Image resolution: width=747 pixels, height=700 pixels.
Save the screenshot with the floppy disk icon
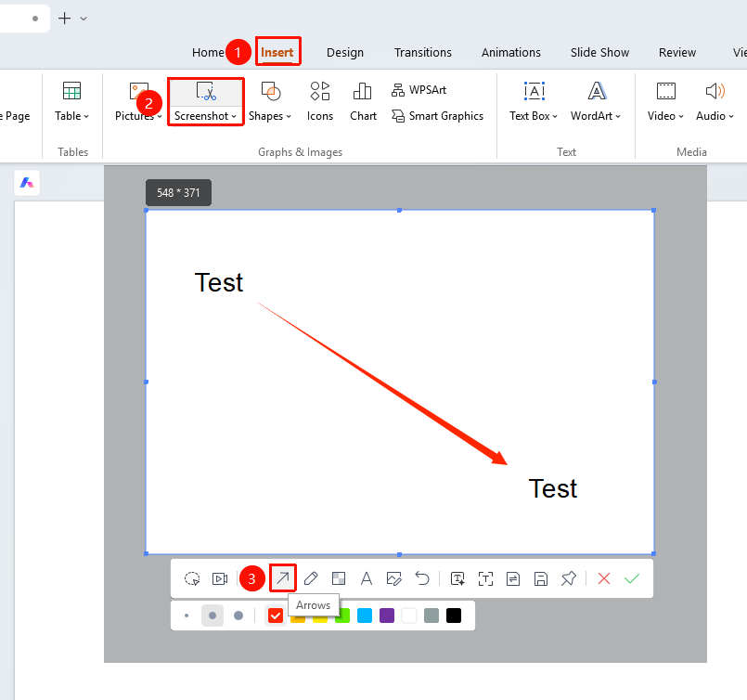click(x=541, y=578)
